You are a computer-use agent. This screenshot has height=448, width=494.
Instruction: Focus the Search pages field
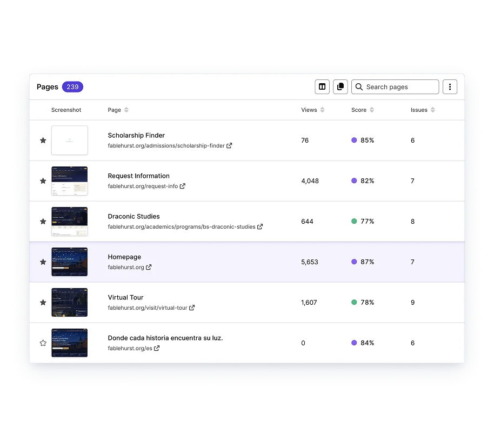pyautogui.click(x=395, y=86)
